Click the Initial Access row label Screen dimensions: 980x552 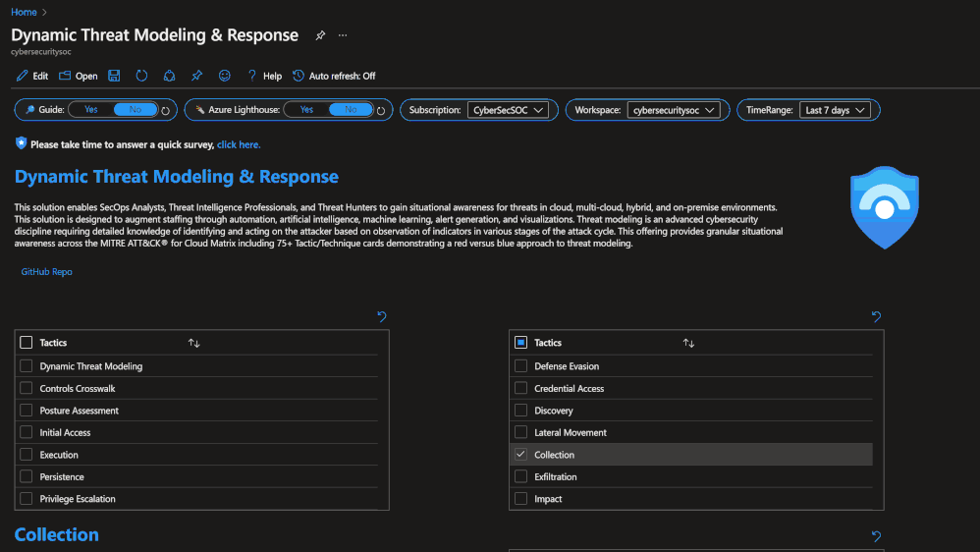tap(65, 432)
